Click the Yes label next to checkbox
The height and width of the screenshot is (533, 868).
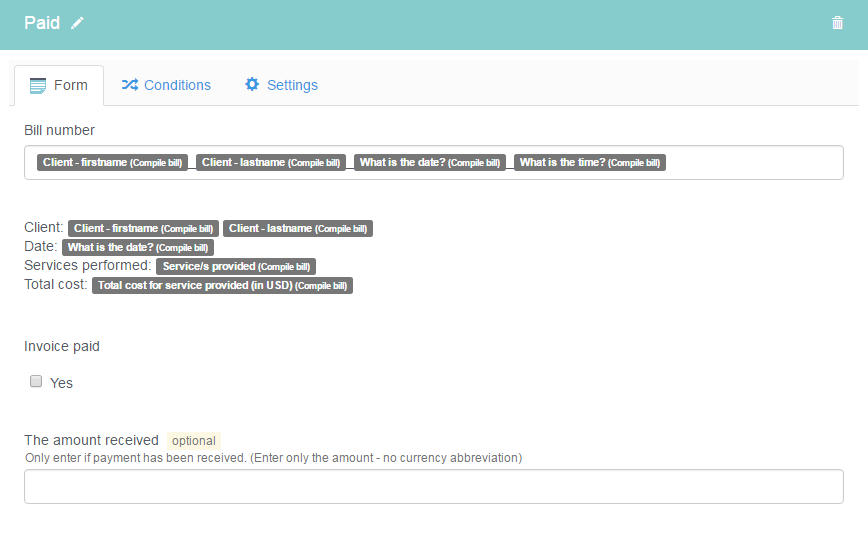point(61,383)
